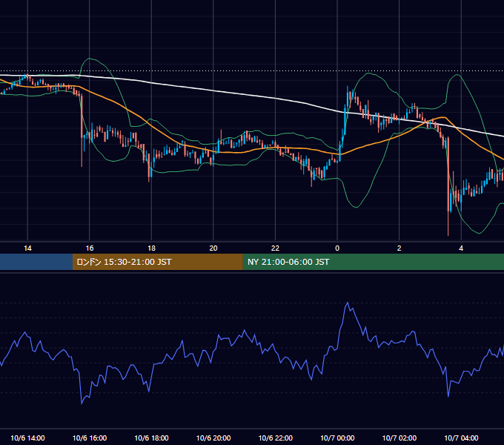The height and width of the screenshot is (445, 504).
Task: Click the hour label 20 on price axis
Action: pyautogui.click(x=213, y=248)
